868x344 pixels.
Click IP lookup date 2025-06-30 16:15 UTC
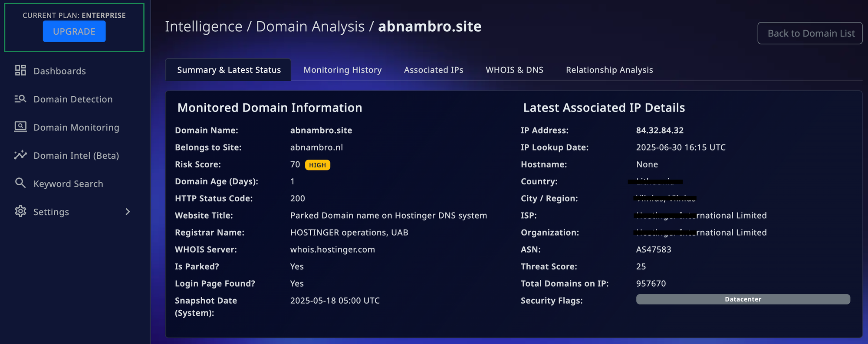coord(681,147)
